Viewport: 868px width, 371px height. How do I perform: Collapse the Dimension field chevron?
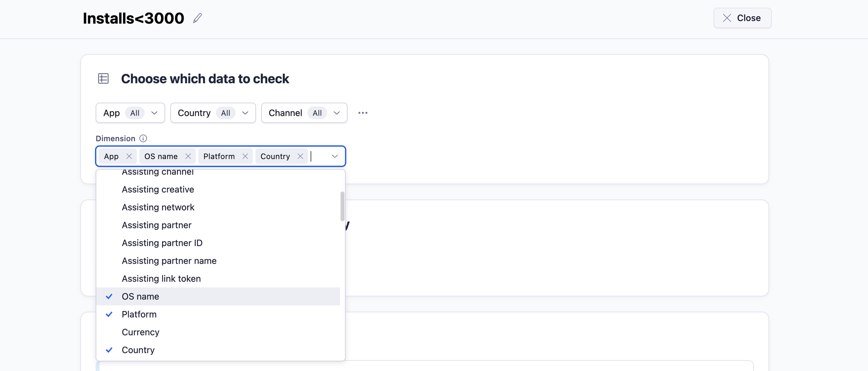click(335, 156)
